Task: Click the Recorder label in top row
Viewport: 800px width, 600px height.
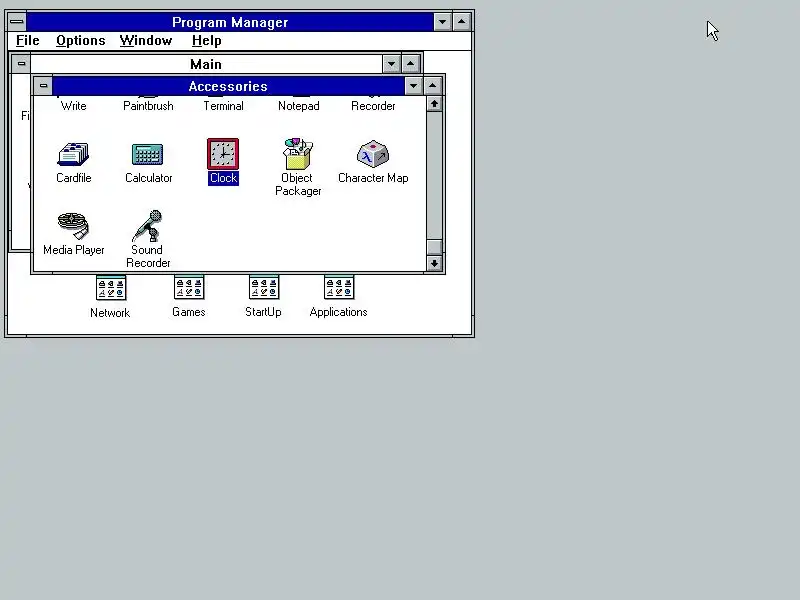Action: (x=373, y=106)
